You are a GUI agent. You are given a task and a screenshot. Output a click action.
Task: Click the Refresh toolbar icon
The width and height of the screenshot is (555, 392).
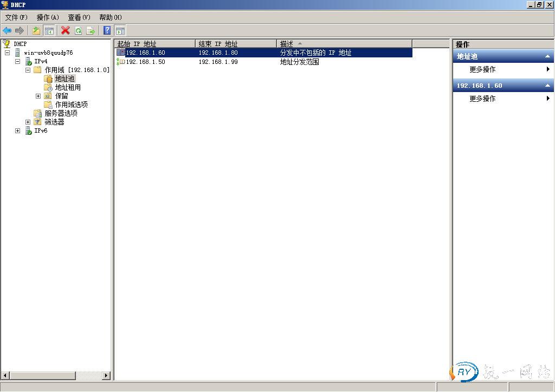tap(78, 30)
